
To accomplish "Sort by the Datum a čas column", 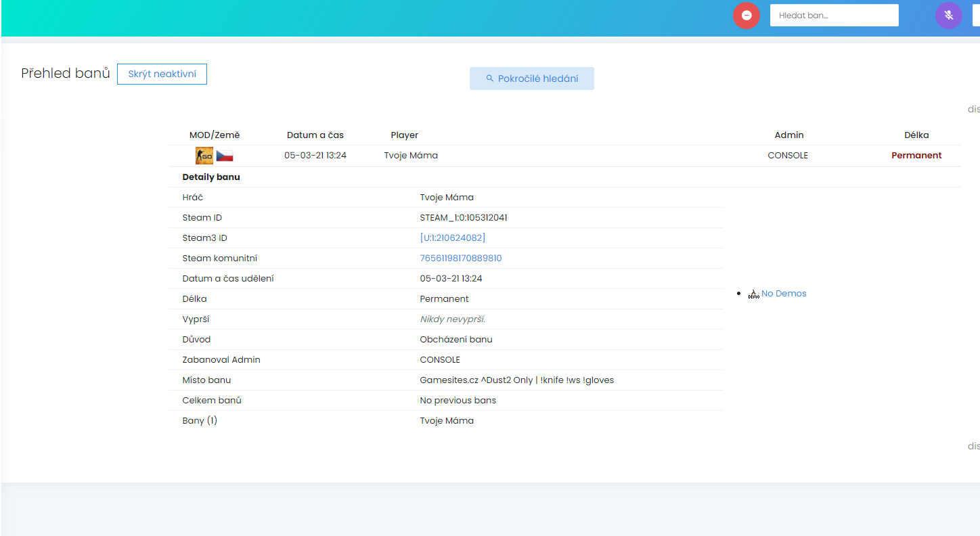I will pos(315,135).
